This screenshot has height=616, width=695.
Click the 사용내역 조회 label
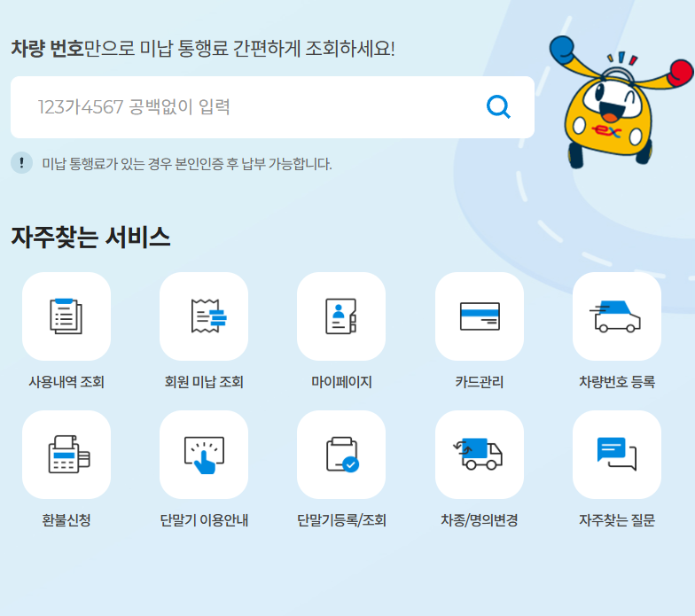[x=66, y=382]
